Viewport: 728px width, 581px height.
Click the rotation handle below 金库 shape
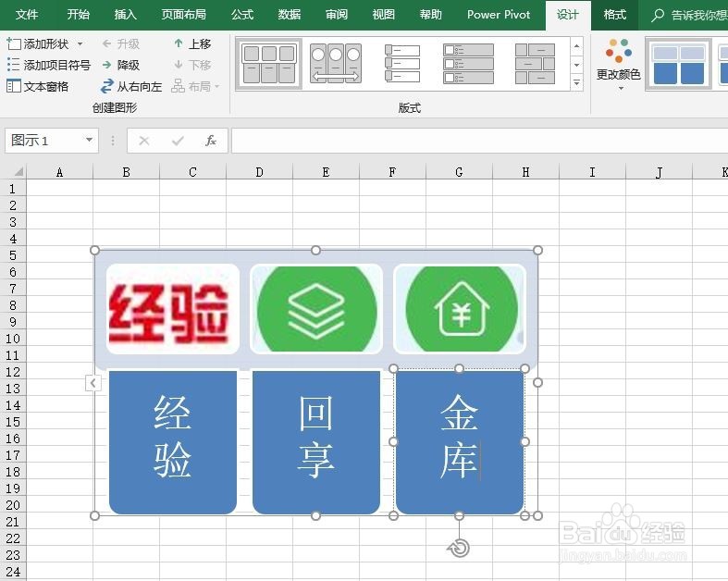[459, 548]
